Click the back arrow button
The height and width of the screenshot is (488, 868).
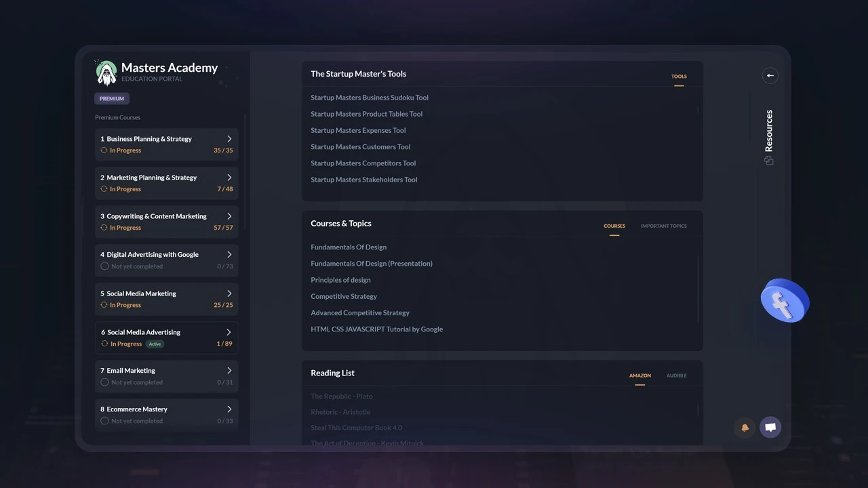tap(770, 76)
